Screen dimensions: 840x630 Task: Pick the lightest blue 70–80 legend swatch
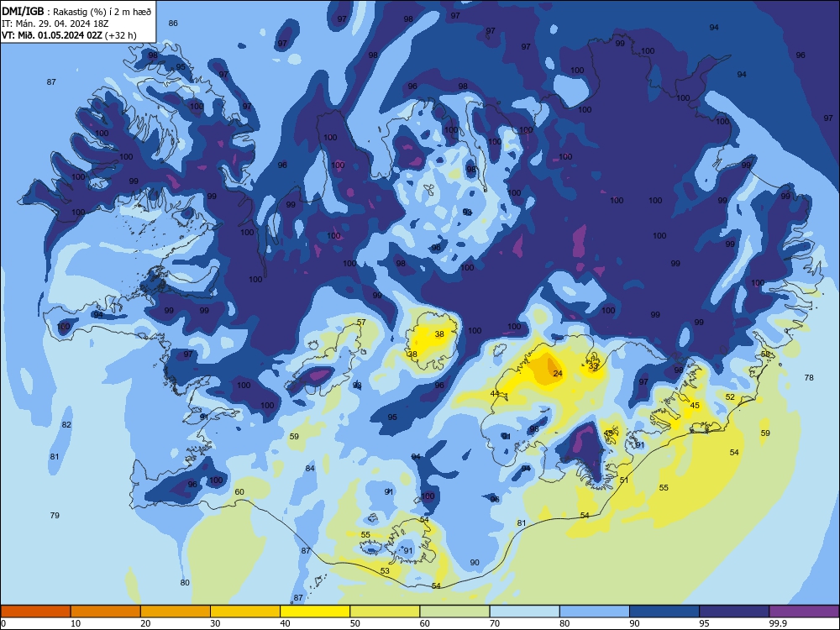[x=525, y=612]
